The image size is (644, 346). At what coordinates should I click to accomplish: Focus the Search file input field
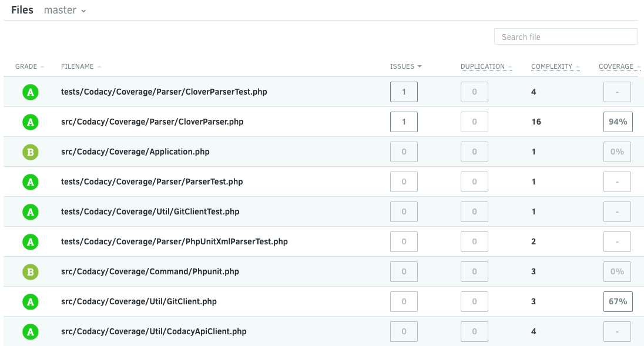click(x=565, y=37)
